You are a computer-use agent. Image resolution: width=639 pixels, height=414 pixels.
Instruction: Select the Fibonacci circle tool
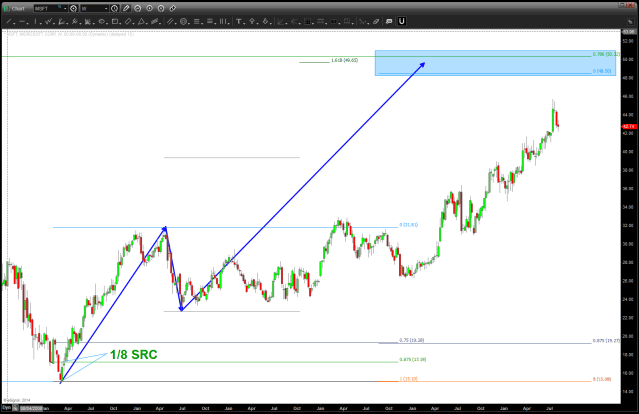[x=183, y=21]
